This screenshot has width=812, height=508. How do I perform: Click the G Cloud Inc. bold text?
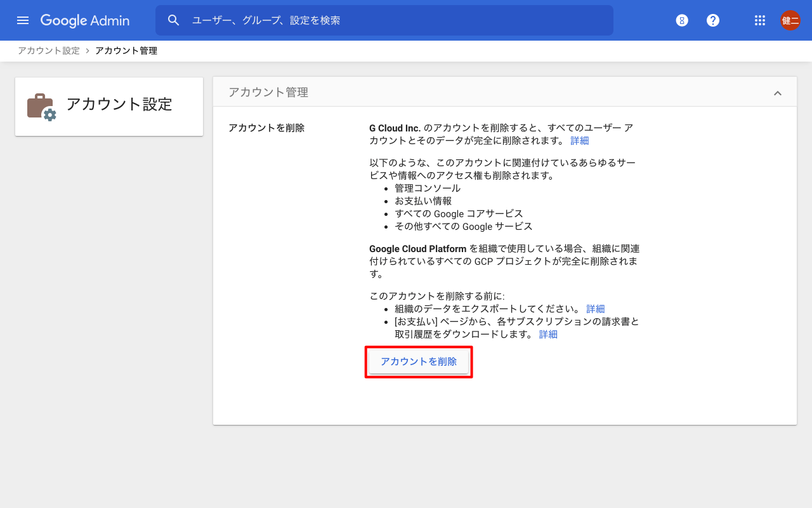(395, 128)
